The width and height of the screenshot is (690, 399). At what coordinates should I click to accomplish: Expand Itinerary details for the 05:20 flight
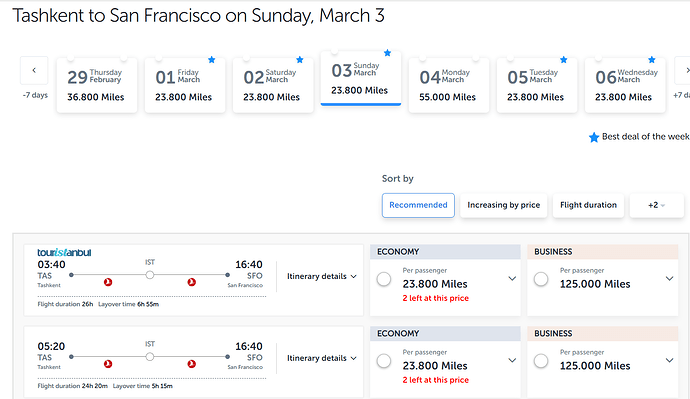322,358
